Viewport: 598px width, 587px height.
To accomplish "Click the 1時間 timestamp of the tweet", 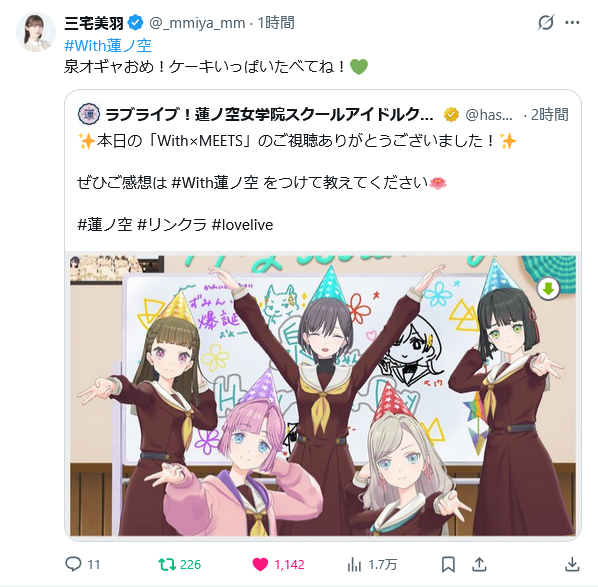I will pos(276,23).
